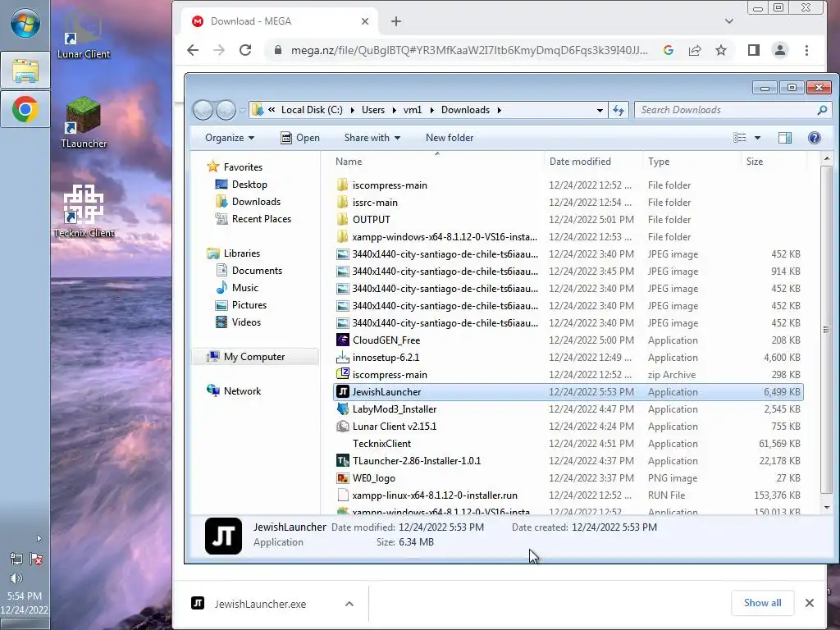Toggle Chrome side panel

(754, 50)
